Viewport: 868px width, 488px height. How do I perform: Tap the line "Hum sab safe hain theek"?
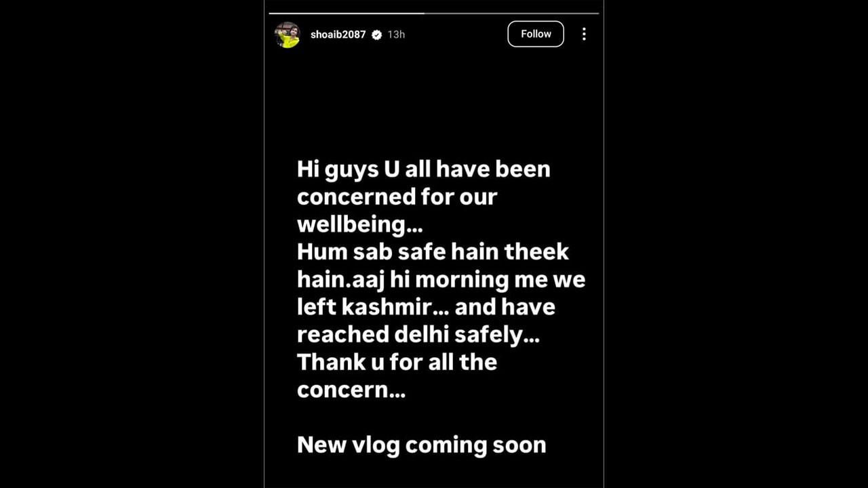(x=433, y=251)
